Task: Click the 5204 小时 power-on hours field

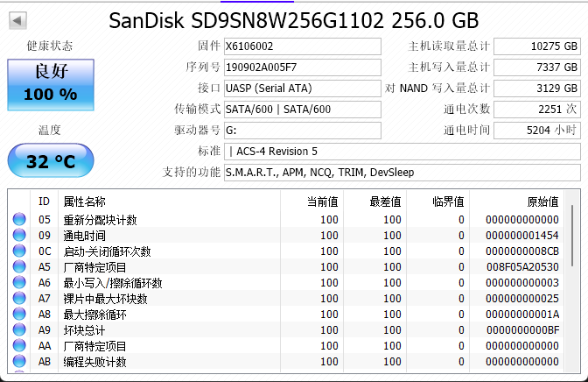Action: (537, 130)
